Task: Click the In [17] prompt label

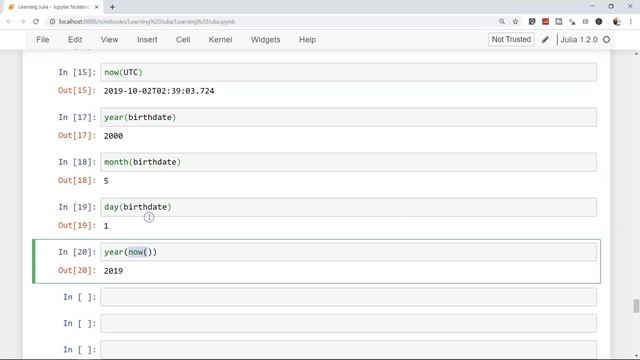Action: pos(77,117)
